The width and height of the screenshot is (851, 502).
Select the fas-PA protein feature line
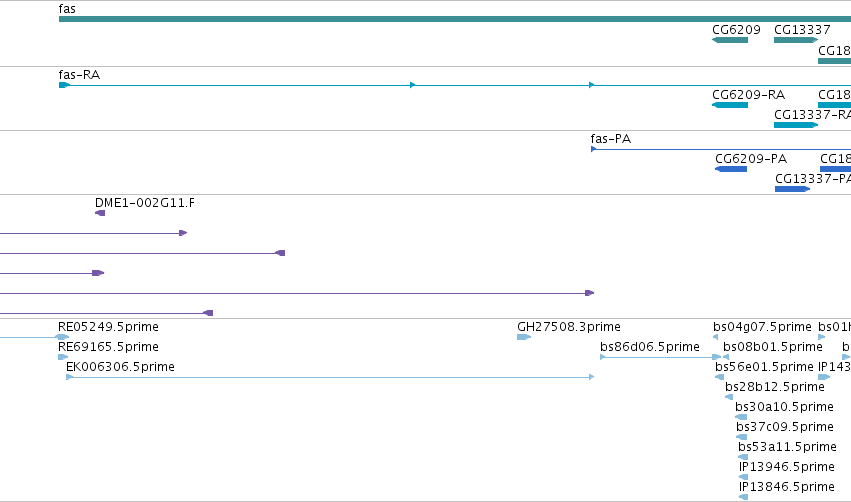[x=721, y=149]
